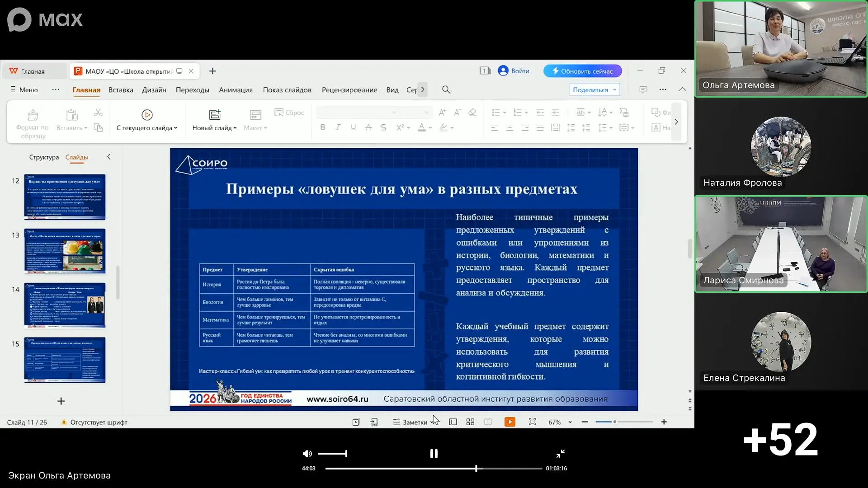This screenshot has width=868, height=488.
Task: Open the search magnifier icon
Action: pyautogui.click(x=446, y=89)
